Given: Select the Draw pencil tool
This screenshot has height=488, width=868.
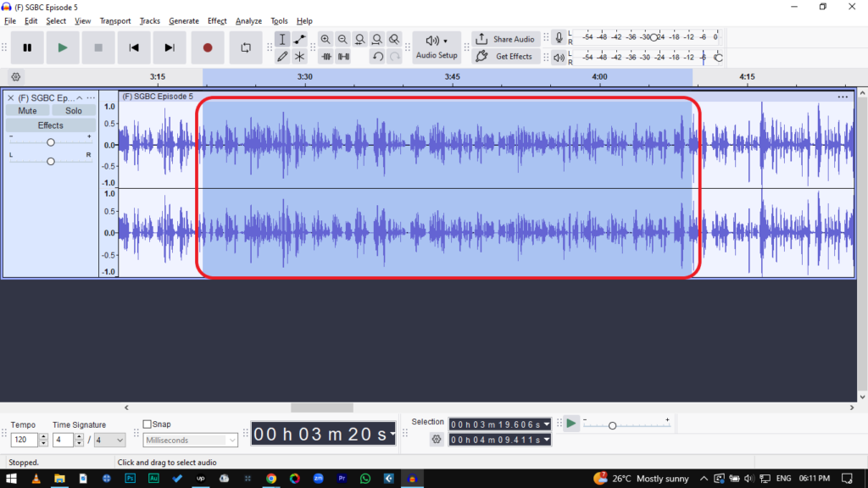Looking at the screenshot, I should (x=282, y=57).
